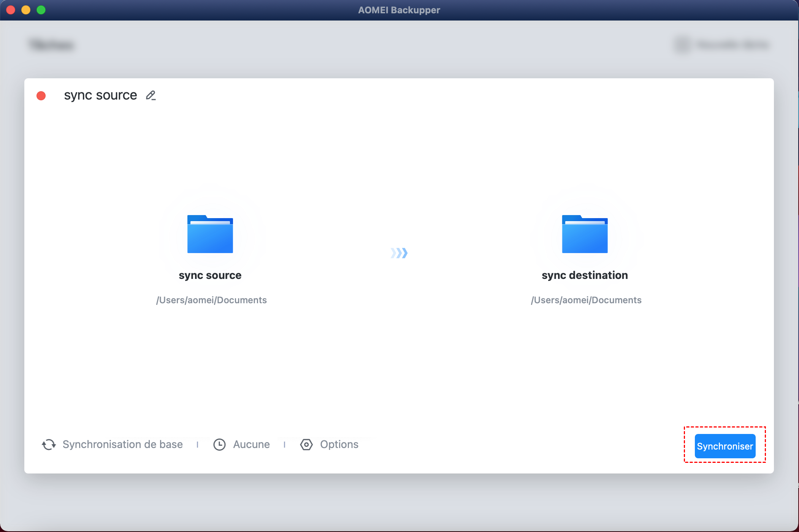Screen dimensions: 799x532
Task: Click the circular-arrows sync mode icon
Action: [49, 445]
